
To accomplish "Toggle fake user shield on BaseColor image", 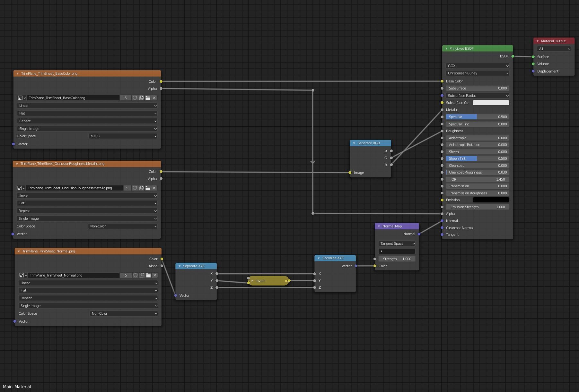I will tap(135, 98).
